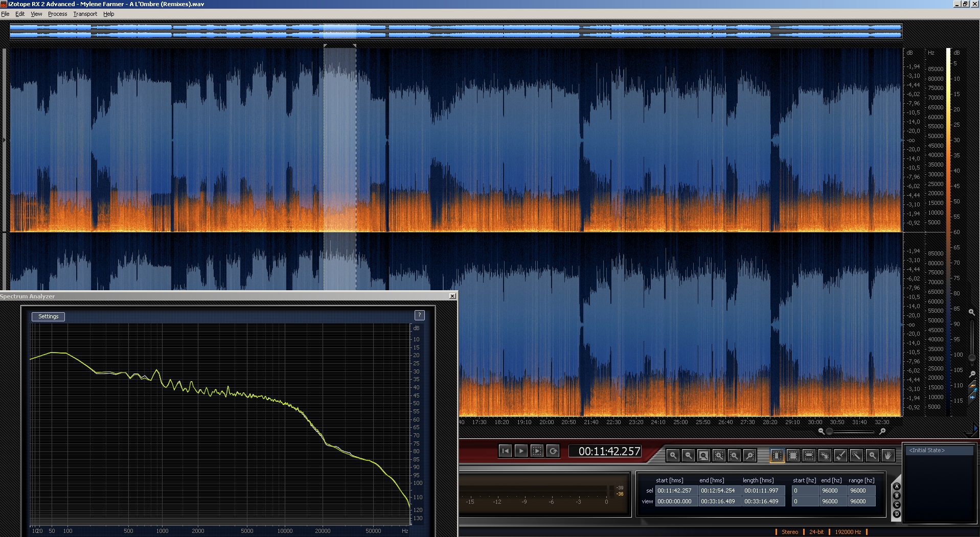The width and height of the screenshot is (980, 537).
Task: Close the Spectrum Analyzer panel
Action: 452,296
